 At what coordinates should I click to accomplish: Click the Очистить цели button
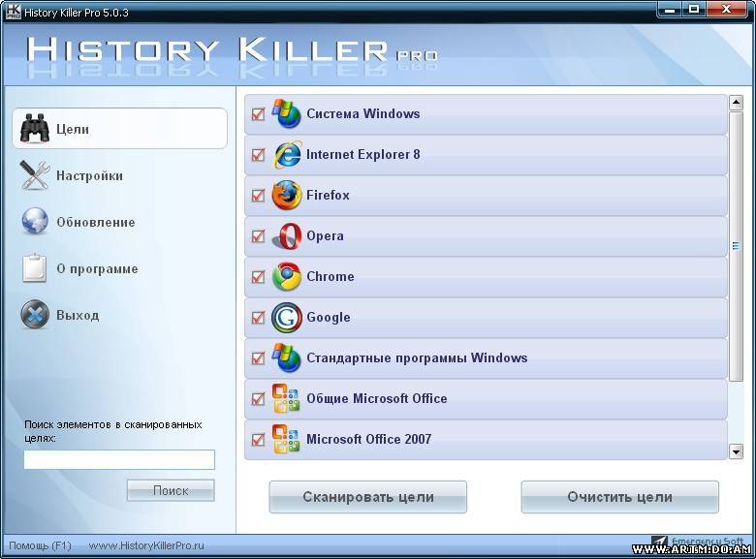pyautogui.click(x=619, y=497)
